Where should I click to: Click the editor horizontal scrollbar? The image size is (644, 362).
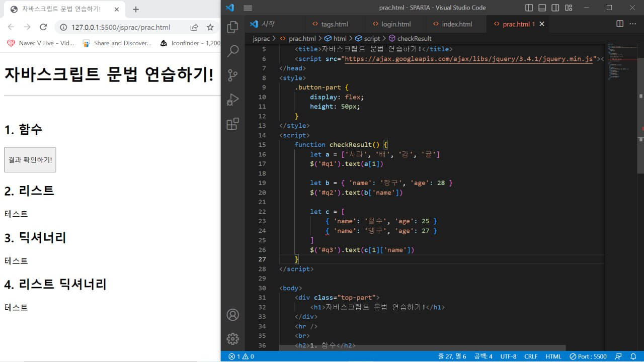coord(423,348)
